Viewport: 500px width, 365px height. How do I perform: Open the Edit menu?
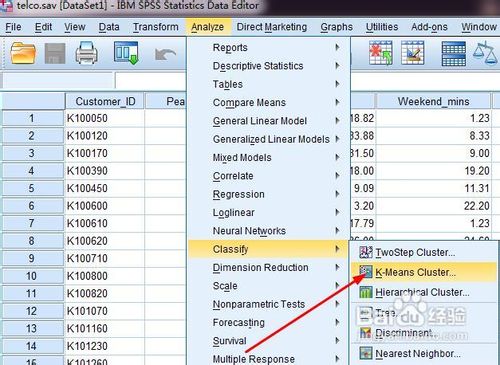click(43, 27)
